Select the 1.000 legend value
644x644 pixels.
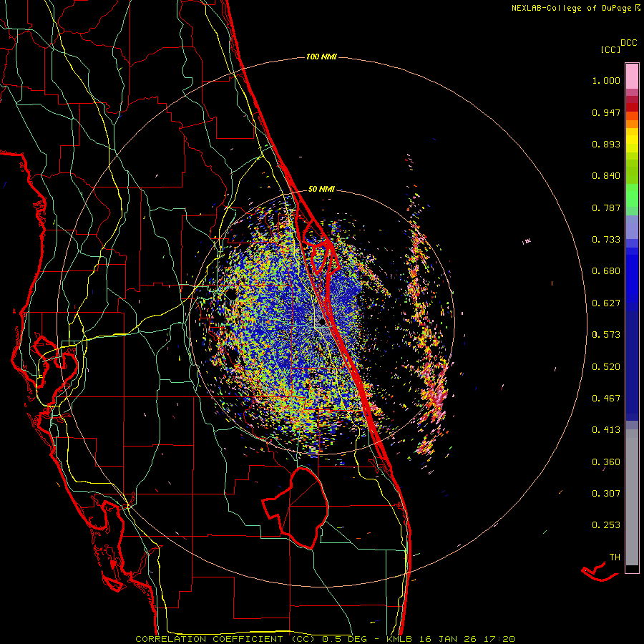(606, 80)
